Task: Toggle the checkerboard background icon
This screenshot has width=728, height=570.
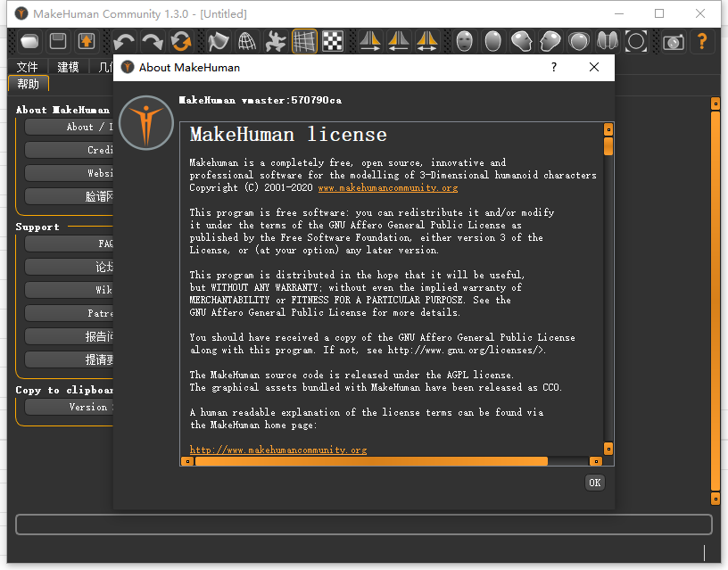Action: [x=333, y=41]
